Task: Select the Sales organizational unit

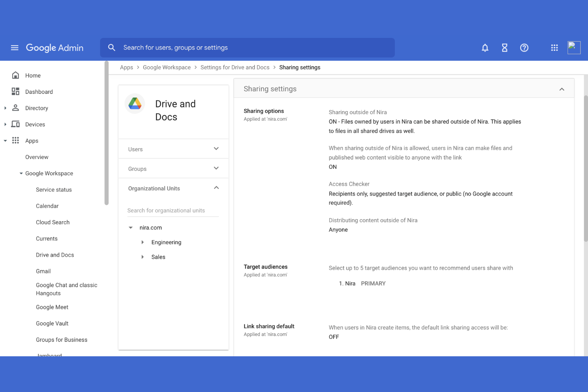Action: point(158,257)
